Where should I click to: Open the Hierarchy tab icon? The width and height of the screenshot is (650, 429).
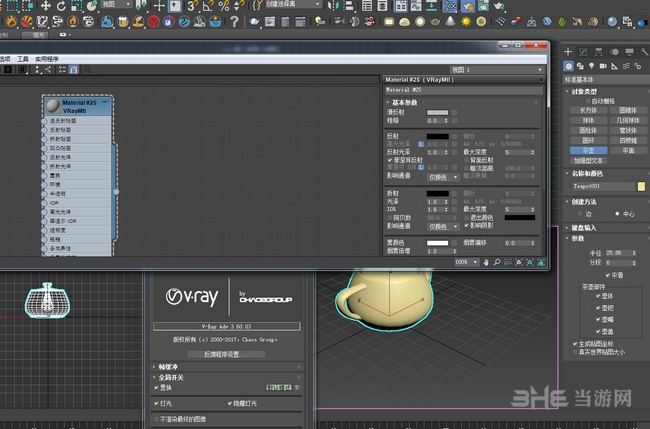[x=599, y=52]
